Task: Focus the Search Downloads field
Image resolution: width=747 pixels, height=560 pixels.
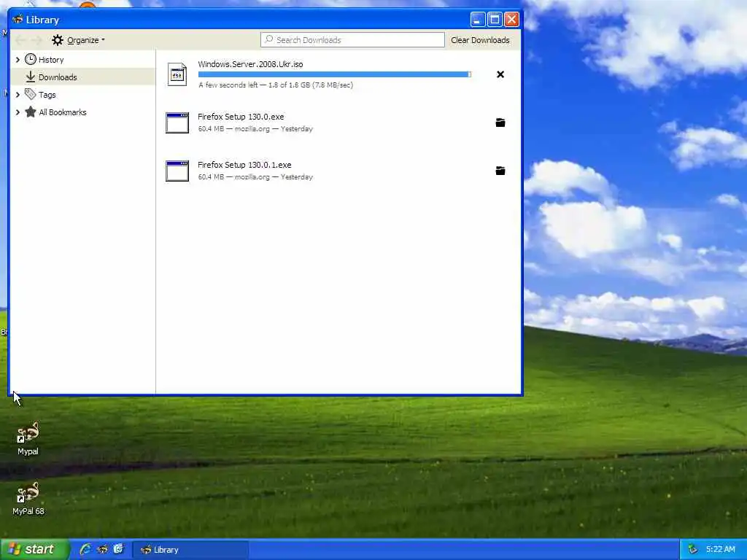Action: (x=352, y=40)
